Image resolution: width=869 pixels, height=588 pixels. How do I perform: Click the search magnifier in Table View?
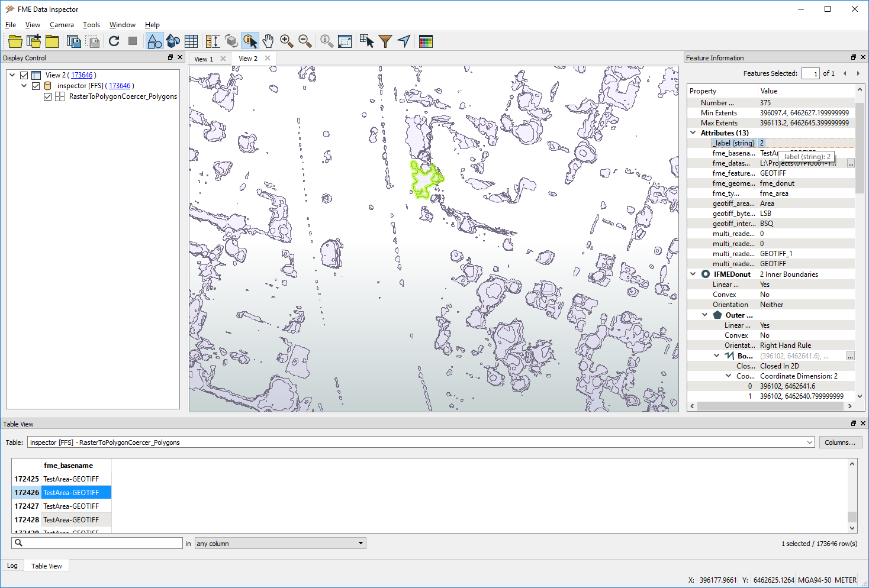(x=18, y=542)
